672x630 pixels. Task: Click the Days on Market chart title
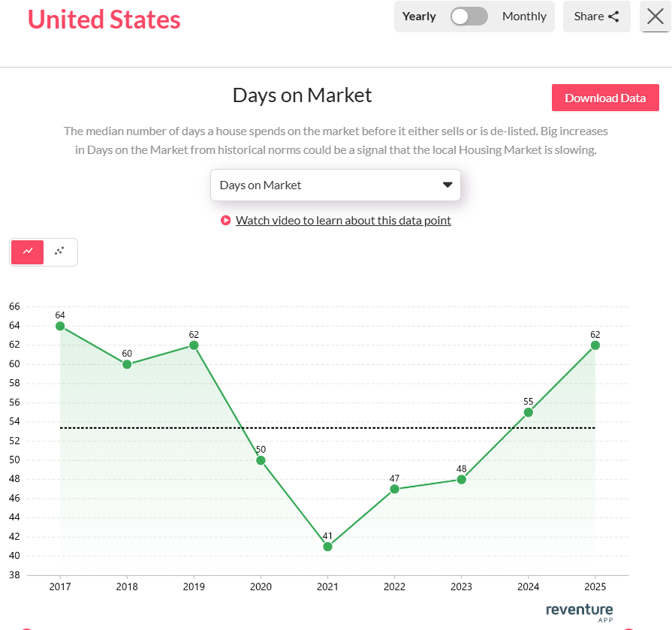point(302,95)
